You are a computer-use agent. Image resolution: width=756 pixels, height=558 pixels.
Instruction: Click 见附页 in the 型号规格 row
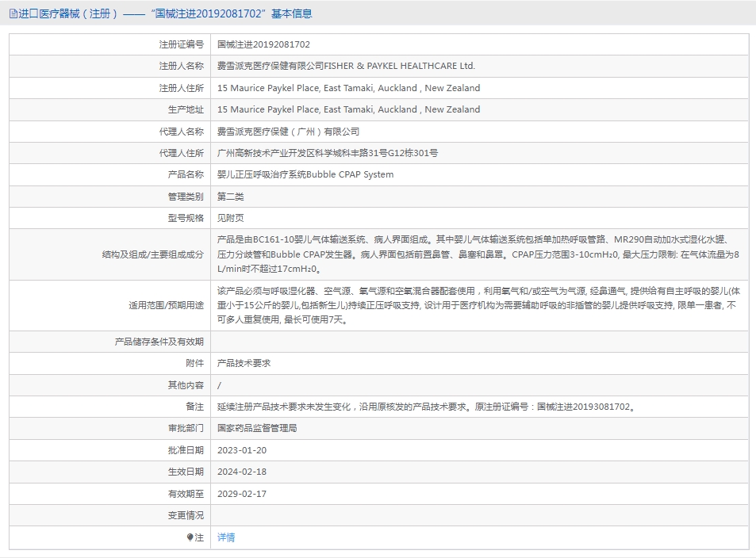pyautogui.click(x=231, y=218)
